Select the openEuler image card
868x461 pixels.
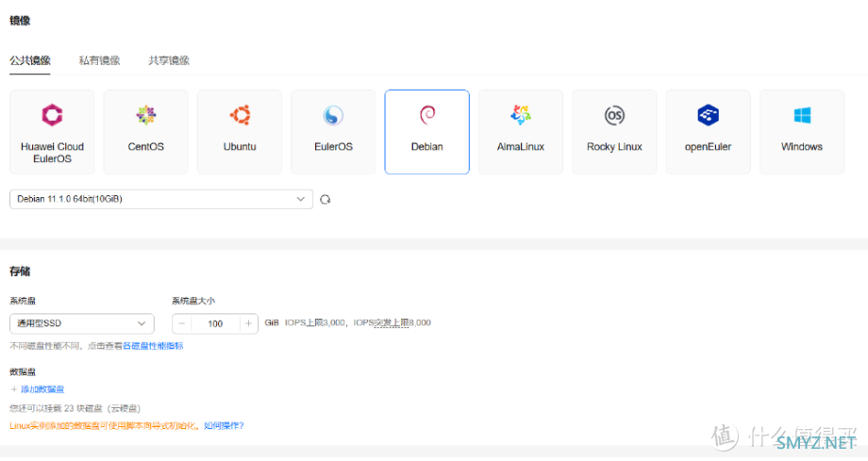pyautogui.click(x=708, y=132)
